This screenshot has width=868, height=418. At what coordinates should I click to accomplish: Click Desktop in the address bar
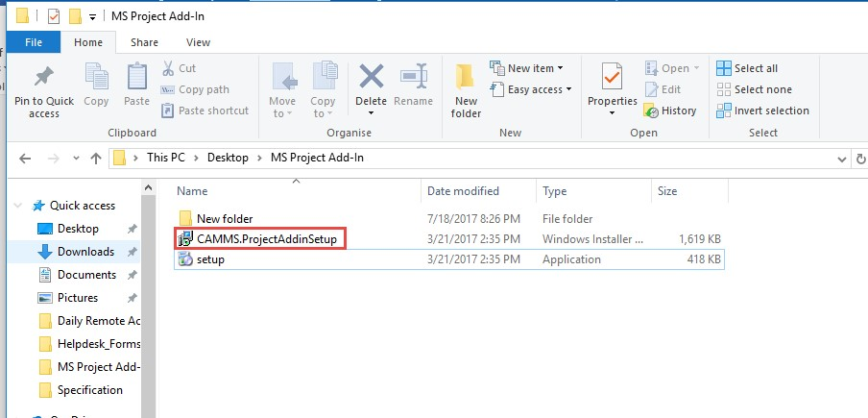[x=228, y=158]
